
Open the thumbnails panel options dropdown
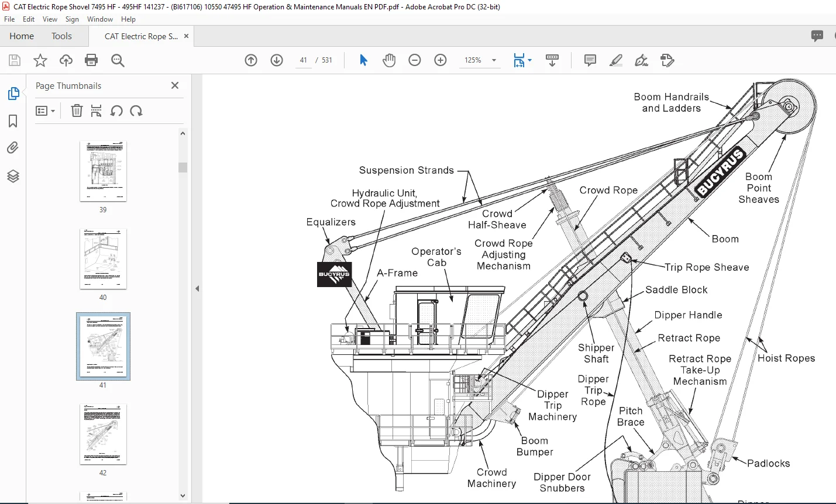pyautogui.click(x=45, y=111)
